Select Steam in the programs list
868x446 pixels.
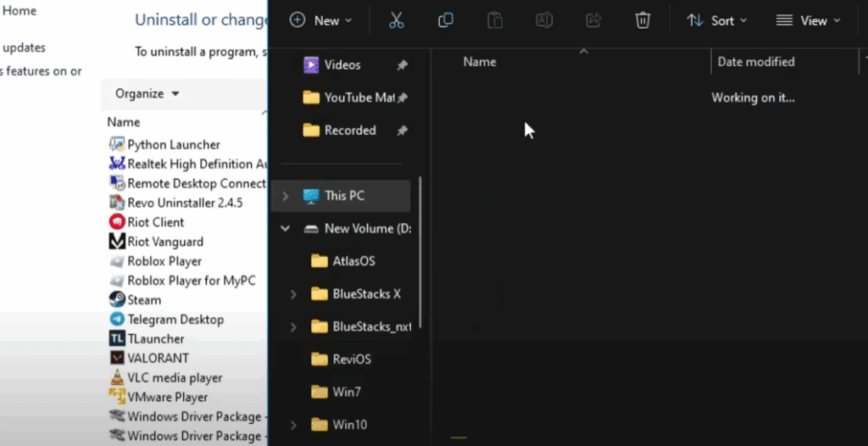[143, 300]
